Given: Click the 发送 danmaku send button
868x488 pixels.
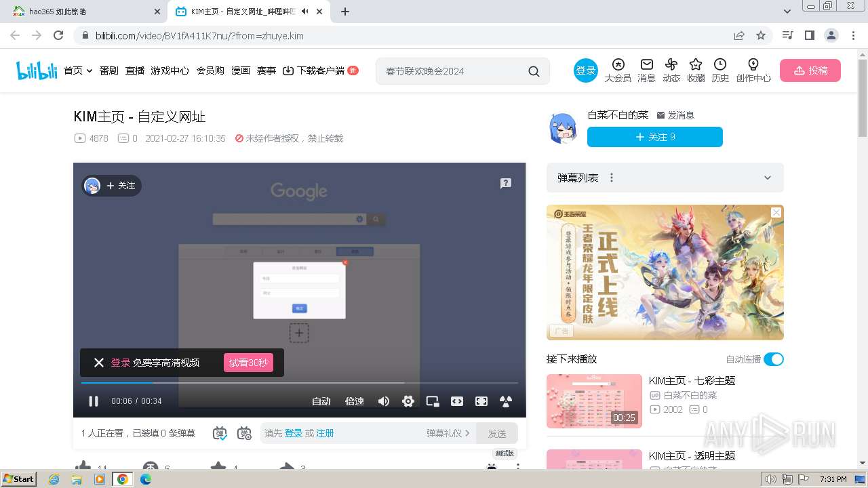Looking at the screenshot, I should 497,433.
